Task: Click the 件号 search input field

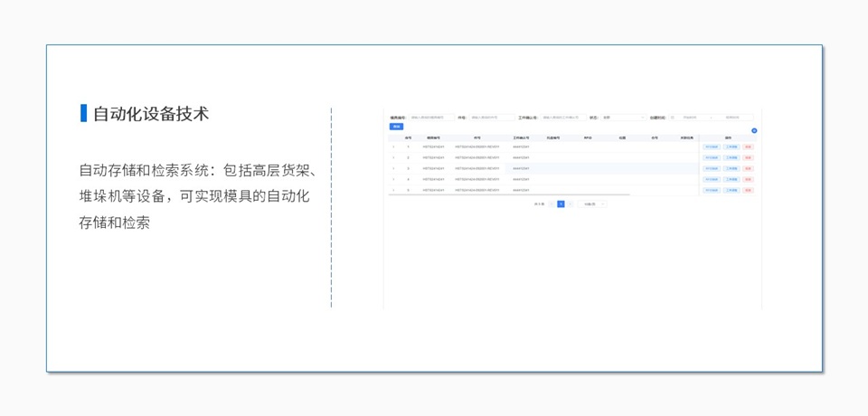Action: click(490, 118)
